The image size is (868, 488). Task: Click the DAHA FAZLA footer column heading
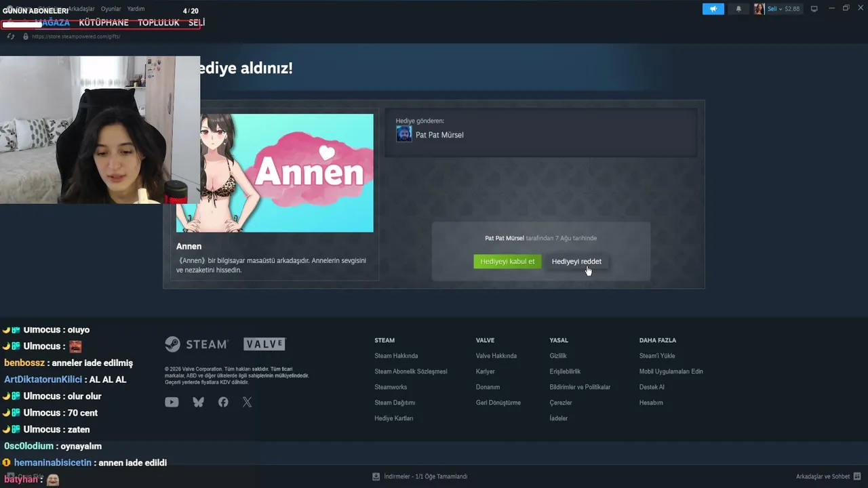click(658, 340)
